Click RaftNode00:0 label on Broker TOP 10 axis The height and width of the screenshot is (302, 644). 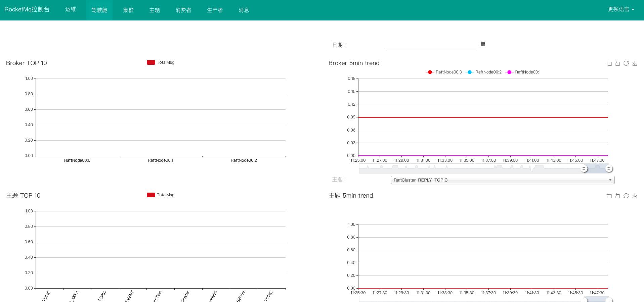[77, 160]
